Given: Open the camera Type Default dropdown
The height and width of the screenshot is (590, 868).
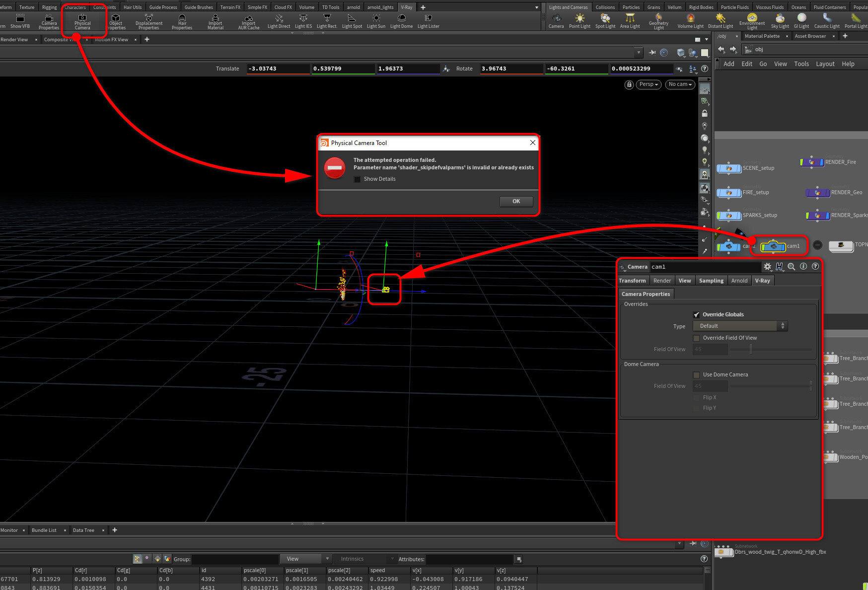Looking at the screenshot, I should [x=740, y=326].
